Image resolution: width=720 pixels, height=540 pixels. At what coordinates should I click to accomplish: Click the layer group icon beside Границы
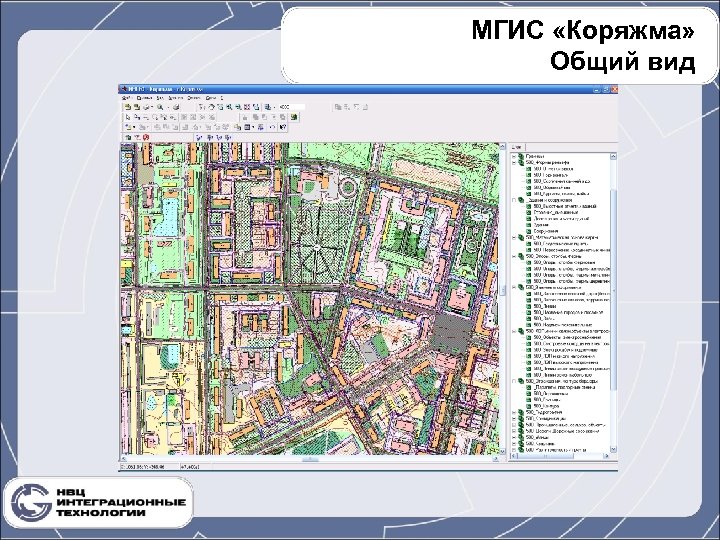click(x=521, y=157)
